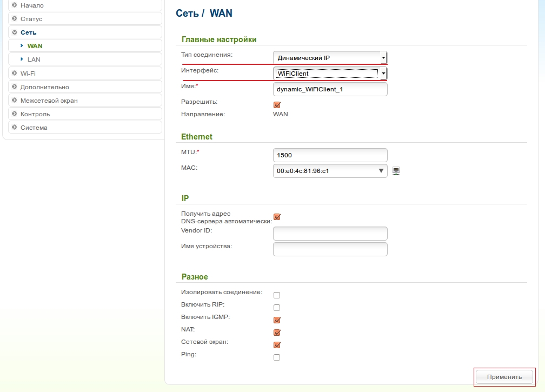
Task: Open the Интерфейс WiFiClient dropdown
Action: pyautogui.click(x=330, y=74)
